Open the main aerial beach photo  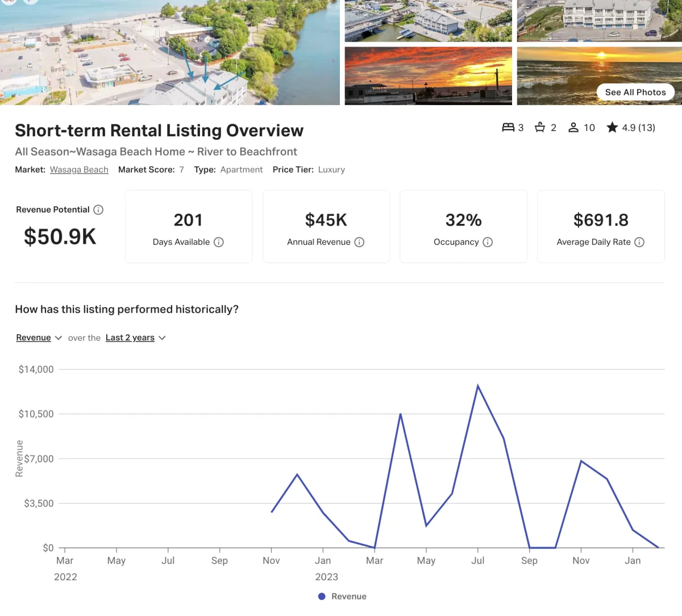[x=169, y=52]
